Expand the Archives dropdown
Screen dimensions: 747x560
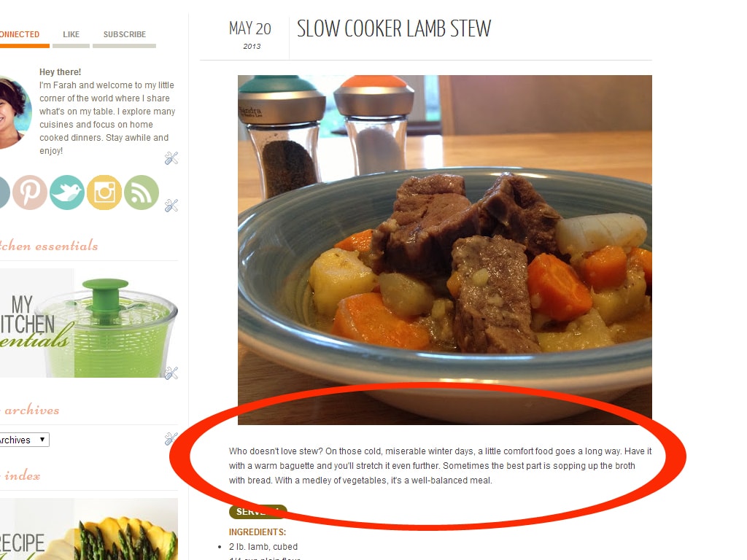point(24,440)
